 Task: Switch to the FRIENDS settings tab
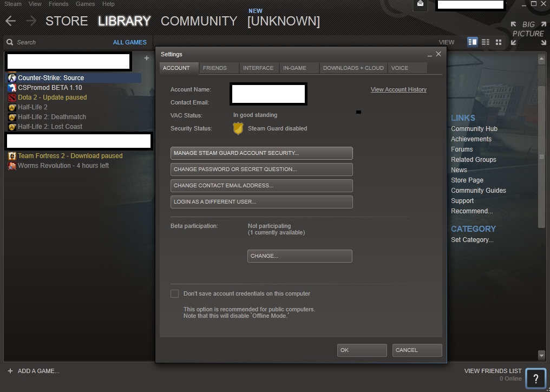tap(219, 68)
